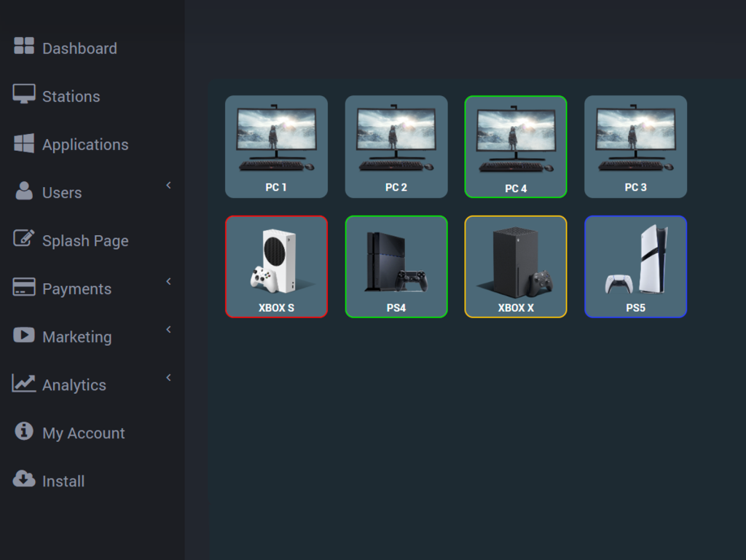Choose the XBOX S console tile
Viewport: 746px width, 560px height.
(276, 267)
